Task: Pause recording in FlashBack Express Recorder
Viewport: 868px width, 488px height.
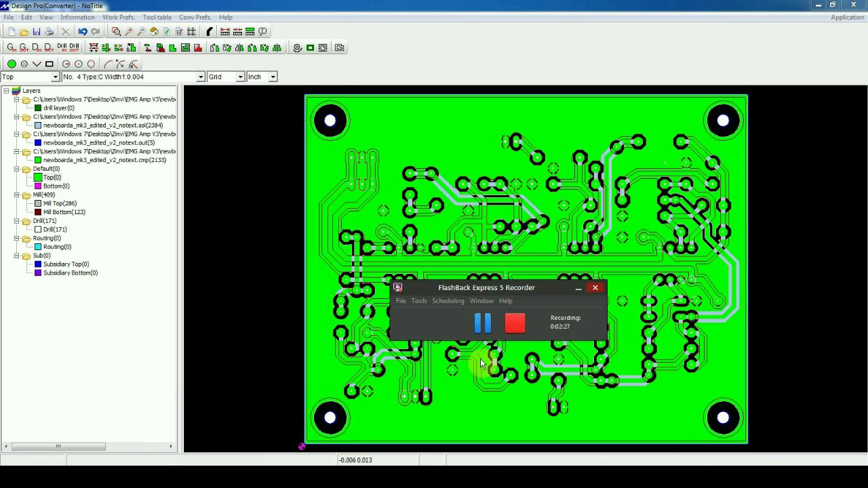Action: [483, 323]
